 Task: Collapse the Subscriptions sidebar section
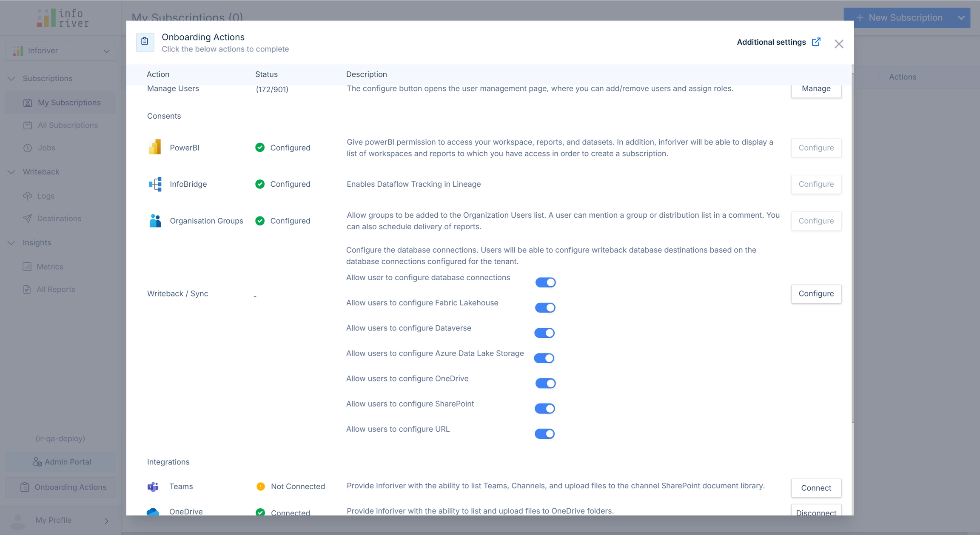(x=12, y=79)
